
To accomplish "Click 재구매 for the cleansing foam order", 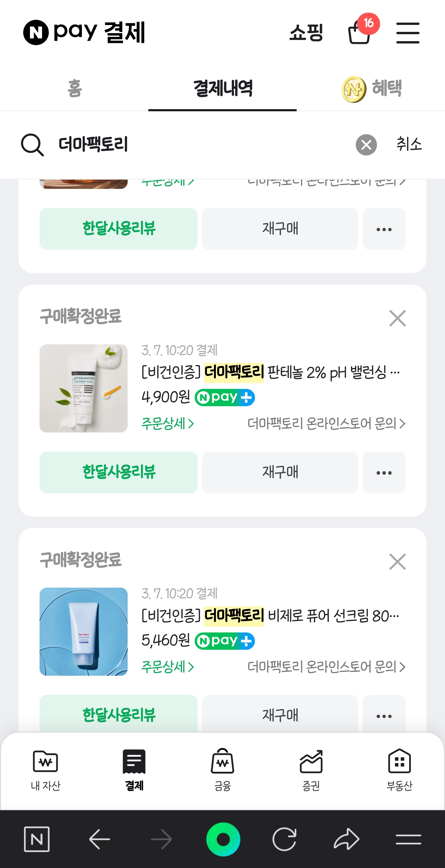I will [280, 472].
